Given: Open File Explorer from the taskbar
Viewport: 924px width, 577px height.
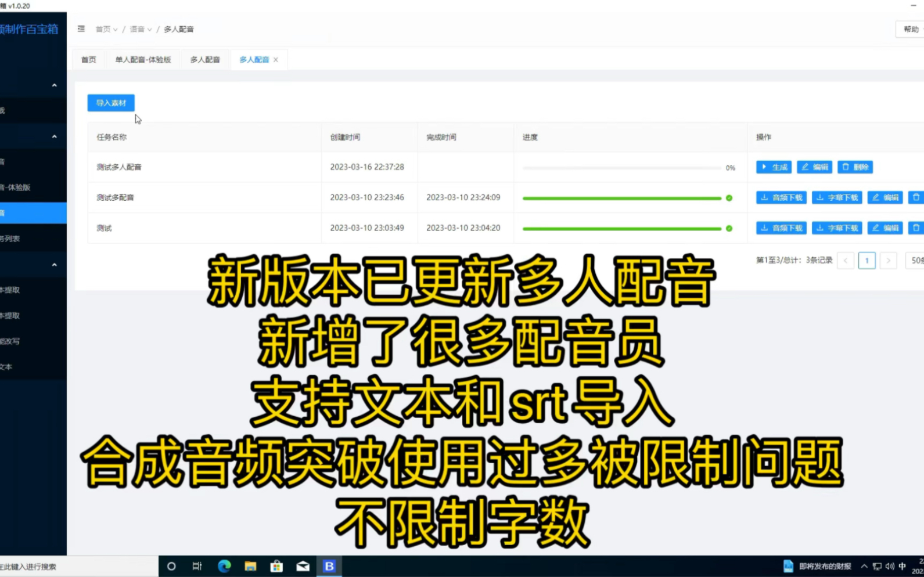Looking at the screenshot, I should [x=250, y=566].
